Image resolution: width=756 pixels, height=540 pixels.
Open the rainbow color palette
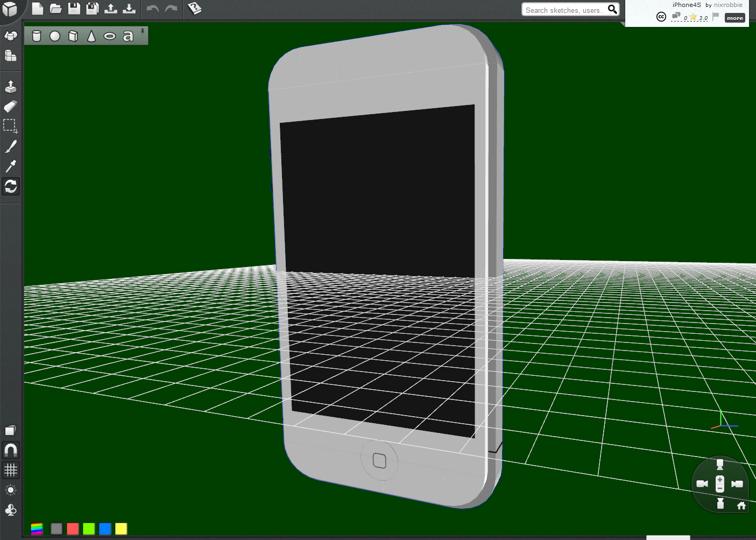(x=37, y=529)
